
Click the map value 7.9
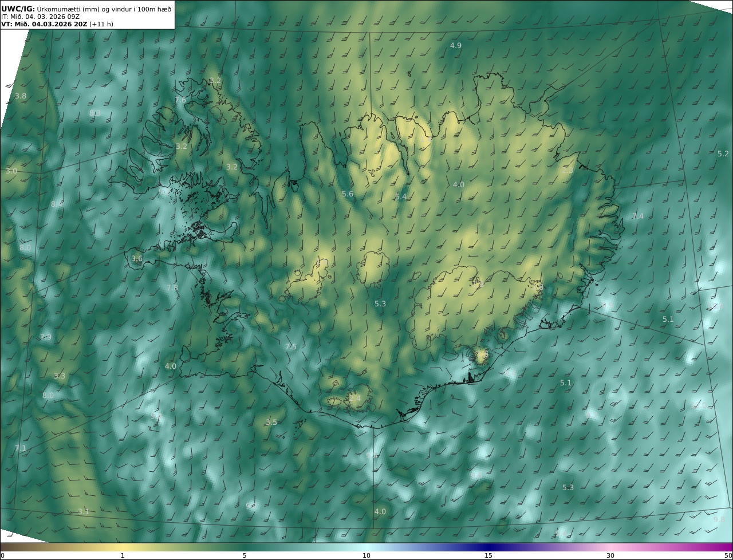46,337
